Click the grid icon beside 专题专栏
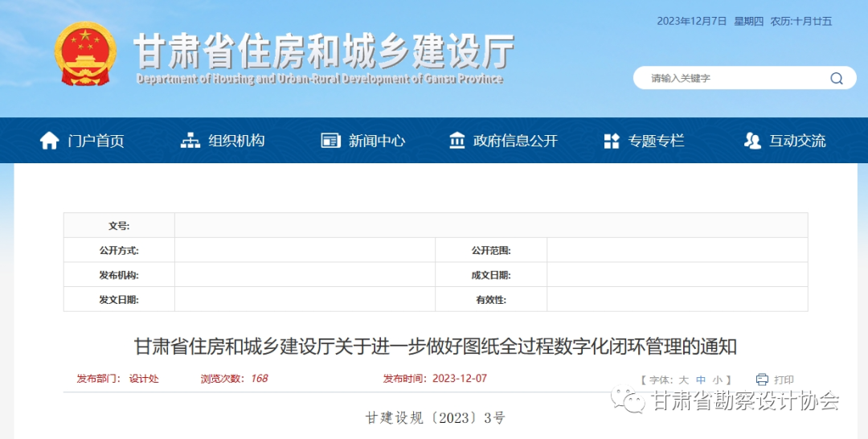This screenshot has height=439, width=868. pyautogui.click(x=612, y=141)
